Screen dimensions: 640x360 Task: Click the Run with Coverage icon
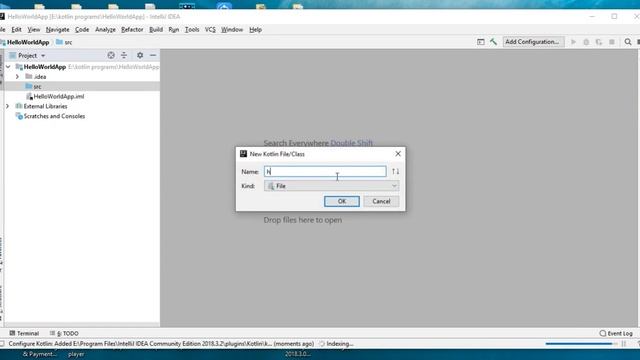tap(599, 42)
